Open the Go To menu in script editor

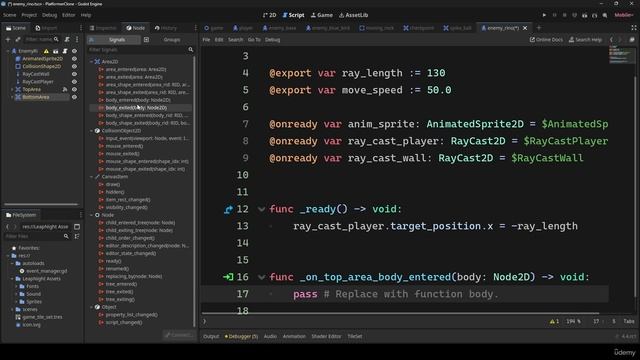(x=254, y=40)
